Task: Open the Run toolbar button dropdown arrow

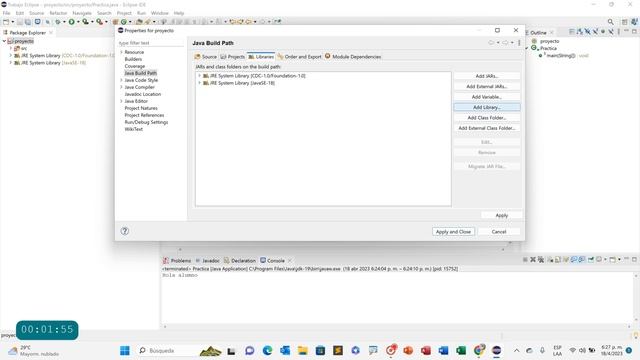Action: tap(78, 22)
